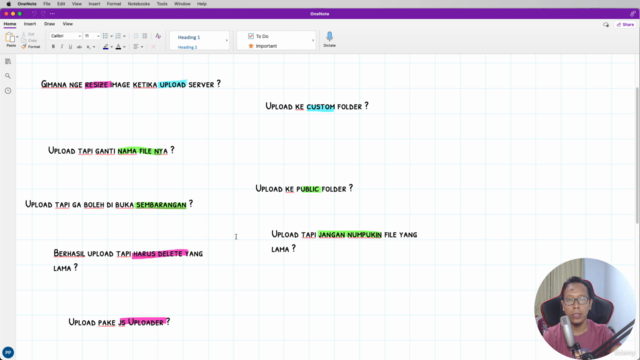Open the Notebooks menu
The height and width of the screenshot is (360, 640).
pos(139,4)
